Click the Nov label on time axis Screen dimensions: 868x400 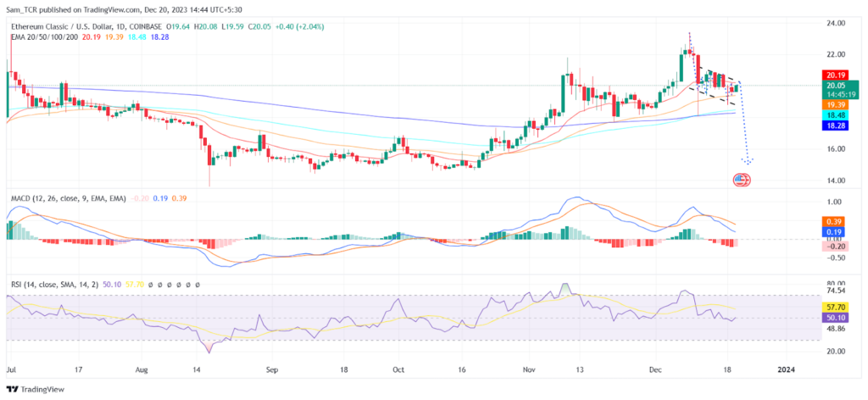(530, 368)
